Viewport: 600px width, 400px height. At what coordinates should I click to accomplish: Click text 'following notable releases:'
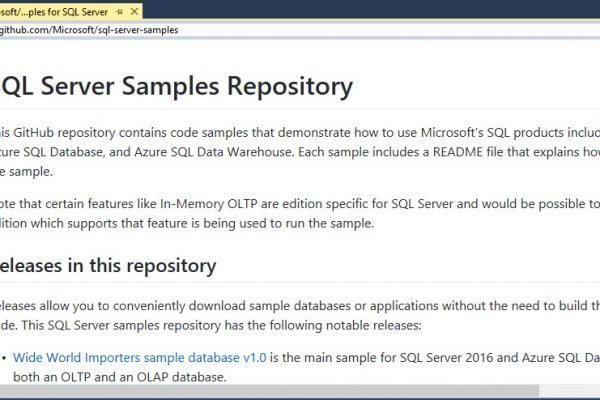click(345, 326)
